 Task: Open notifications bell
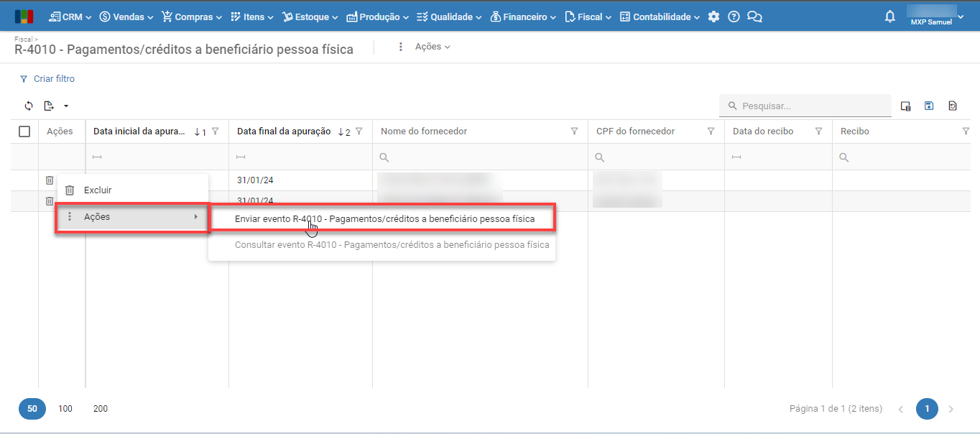coord(890,17)
